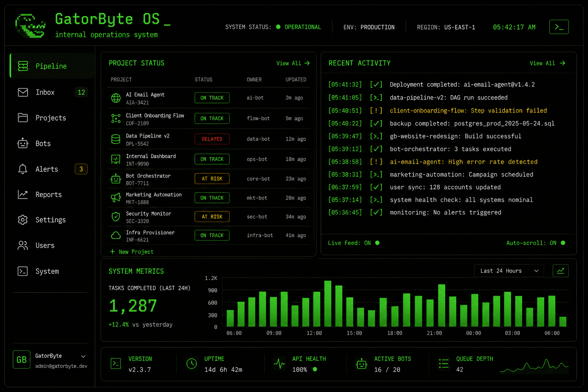Screen dimensions: 588x392
Task: Open the Pipeline sidebar item
Action: (52, 66)
